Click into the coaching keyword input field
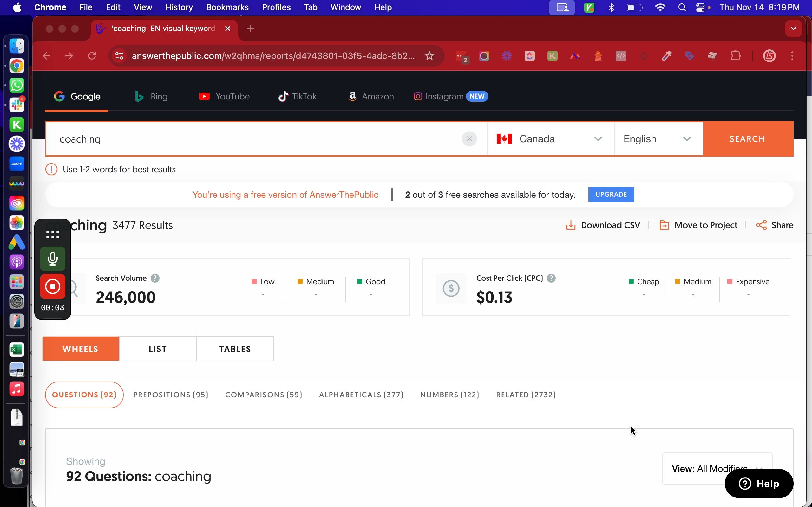 click(252, 139)
